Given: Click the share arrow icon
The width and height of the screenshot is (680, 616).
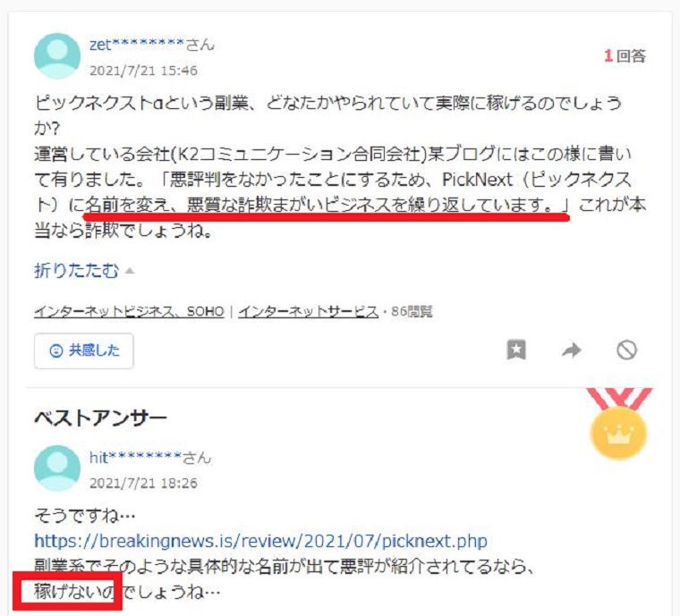Looking at the screenshot, I should (x=571, y=350).
